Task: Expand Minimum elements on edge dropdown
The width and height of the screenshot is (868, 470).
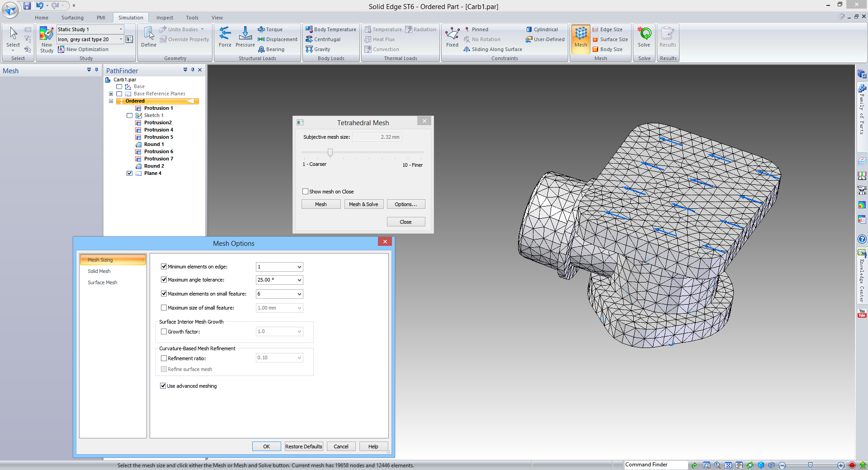Action: pos(299,267)
